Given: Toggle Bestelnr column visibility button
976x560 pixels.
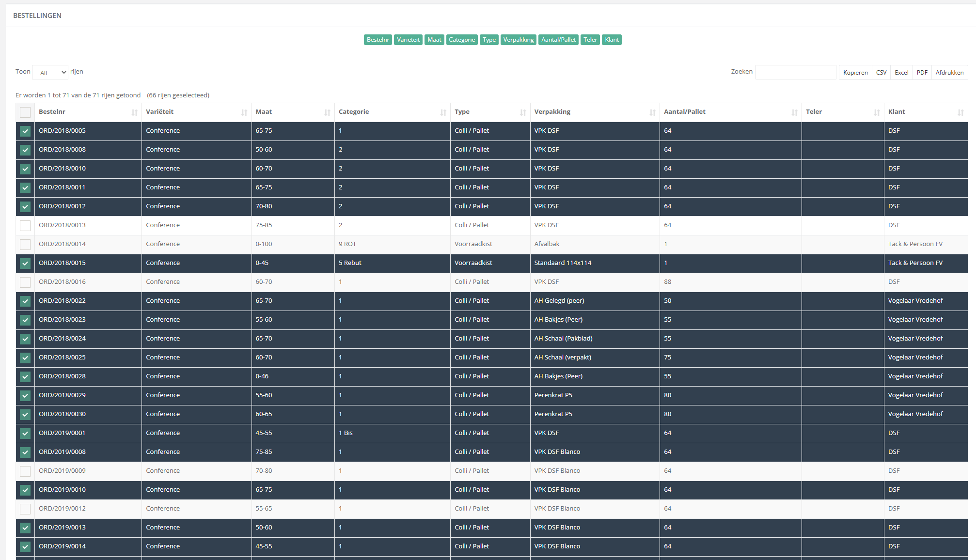Looking at the screenshot, I should 378,40.
